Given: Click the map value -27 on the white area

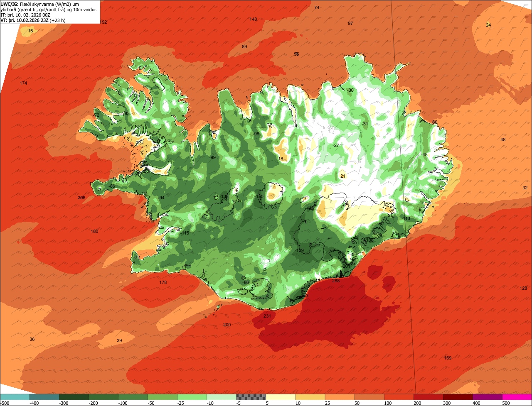Looking at the screenshot, I should click(x=336, y=145).
